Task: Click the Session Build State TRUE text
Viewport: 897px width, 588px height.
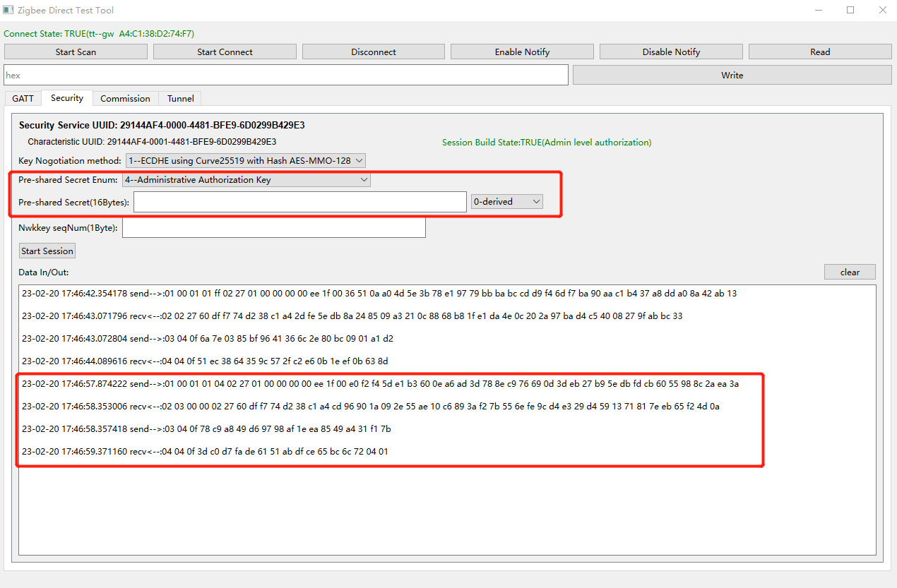Action: tap(547, 142)
